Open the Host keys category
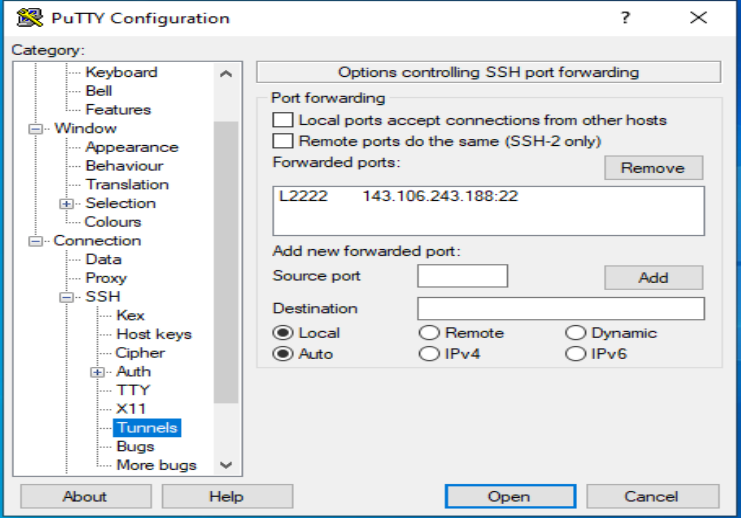This screenshot has height=518, width=741. point(154,334)
